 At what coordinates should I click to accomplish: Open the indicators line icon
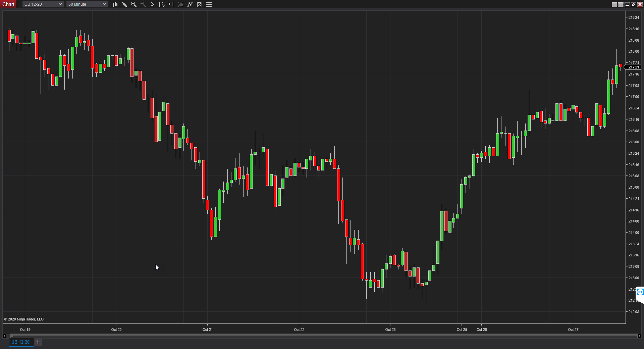(x=190, y=4)
